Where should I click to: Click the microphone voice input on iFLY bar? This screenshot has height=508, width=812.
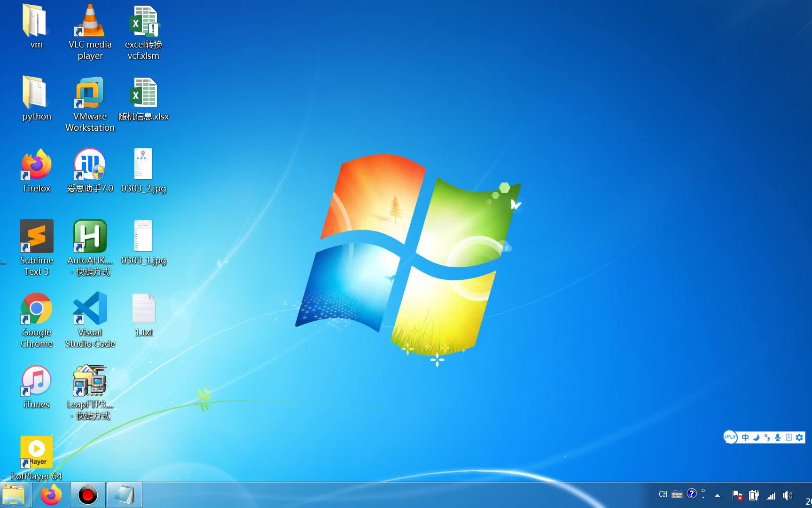pyautogui.click(x=778, y=437)
